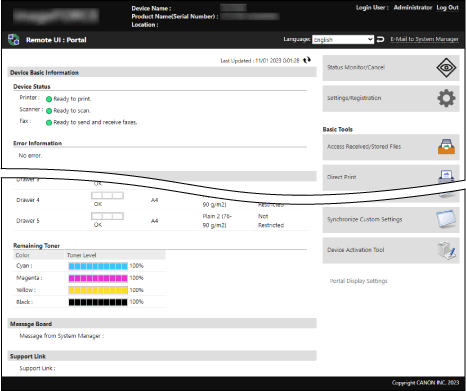This screenshot has height=391, width=466.
Task: Click the green printer status indicator
Action: [x=49, y=99]
